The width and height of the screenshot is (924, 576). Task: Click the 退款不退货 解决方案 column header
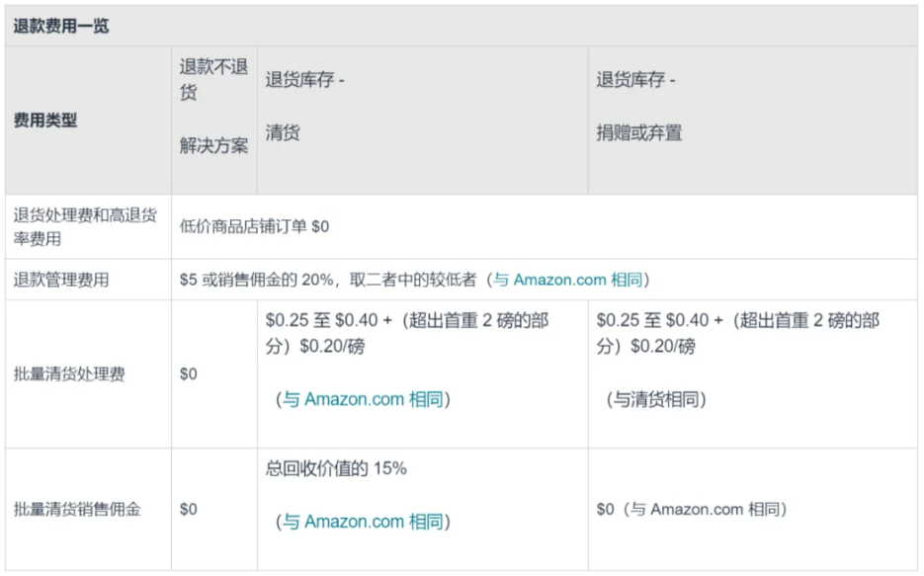213,106
